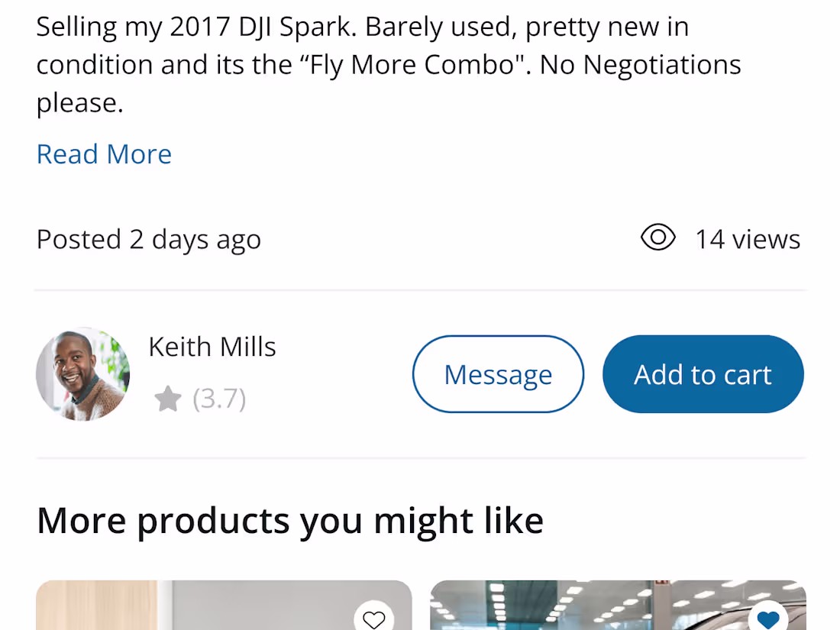Click the "No Negotiations" text
The width and height of the screenshot is (840, 630).
(662, 65)
